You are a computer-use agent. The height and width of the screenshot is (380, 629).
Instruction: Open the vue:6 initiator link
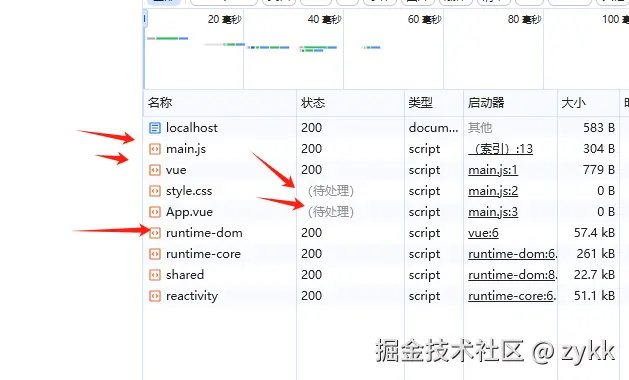(483, 233)
